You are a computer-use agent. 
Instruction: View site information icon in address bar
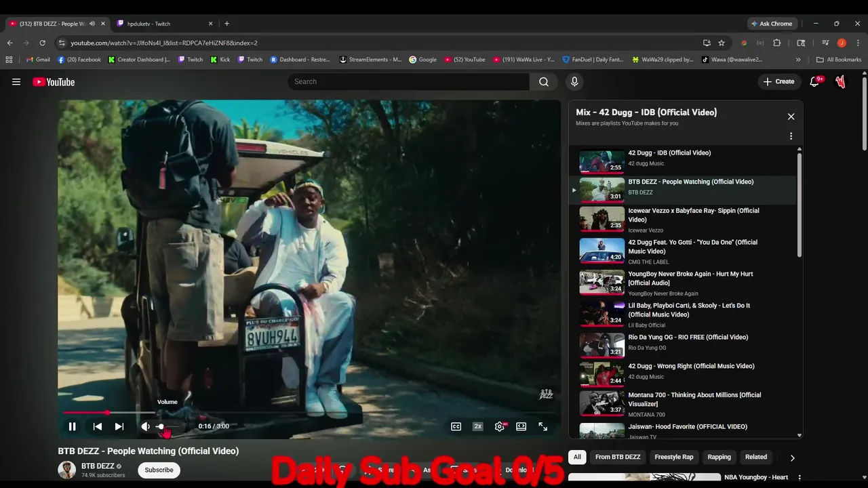[x=61, y=43]
